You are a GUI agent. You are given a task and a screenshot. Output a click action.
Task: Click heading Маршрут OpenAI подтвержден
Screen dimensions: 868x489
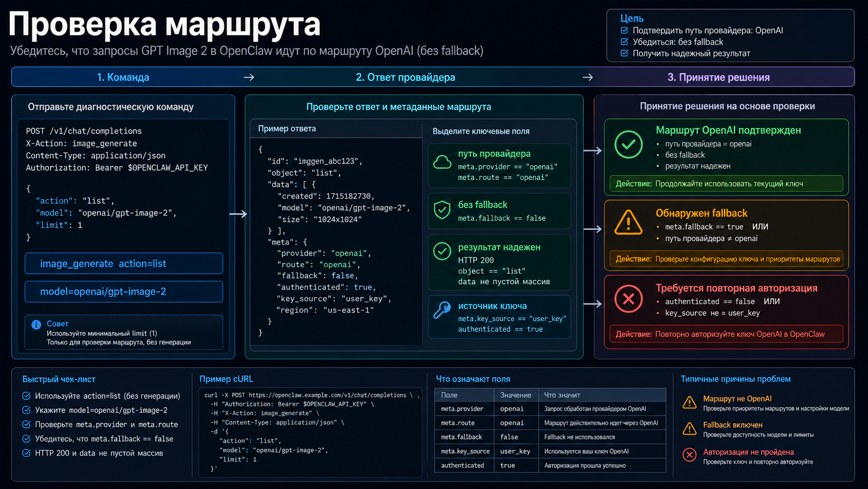tap(728, 130)
